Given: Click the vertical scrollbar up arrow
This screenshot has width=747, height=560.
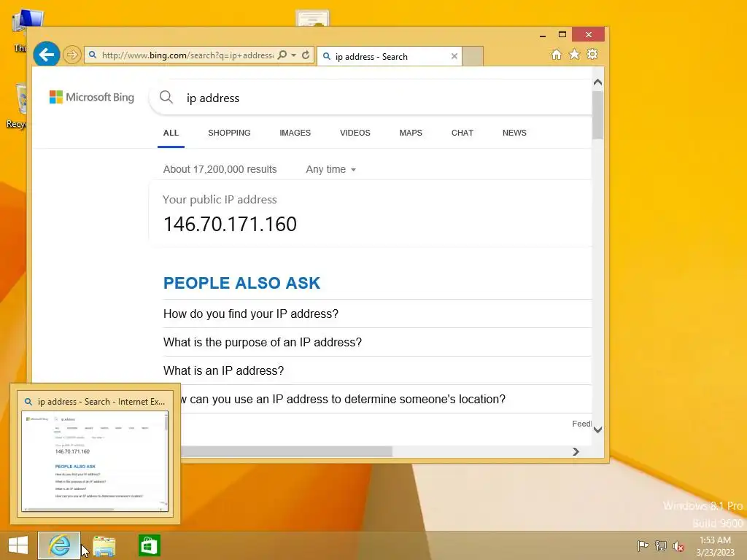Looking at the screenshot, I should [x=598, y=82].
